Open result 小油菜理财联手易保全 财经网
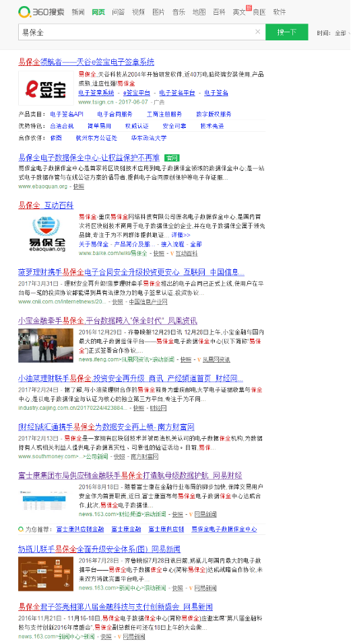Image resolution: width=351 pixels, height=644 pixels. click(131, 378)
